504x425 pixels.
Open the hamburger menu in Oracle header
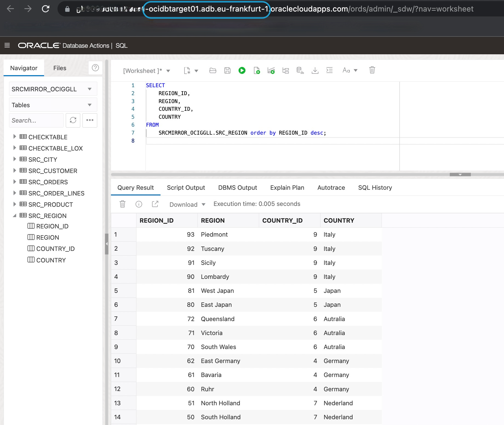pyautogui.click(x=7, y=45)
